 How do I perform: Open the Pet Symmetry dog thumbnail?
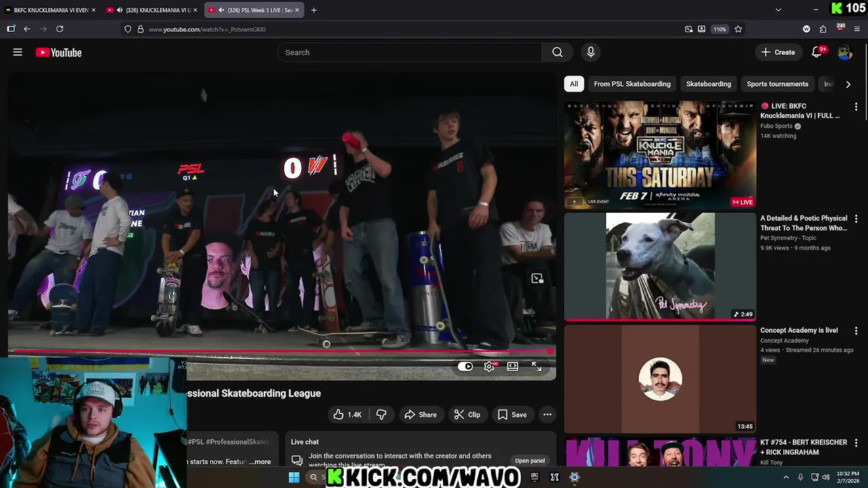tap(660, 267)
